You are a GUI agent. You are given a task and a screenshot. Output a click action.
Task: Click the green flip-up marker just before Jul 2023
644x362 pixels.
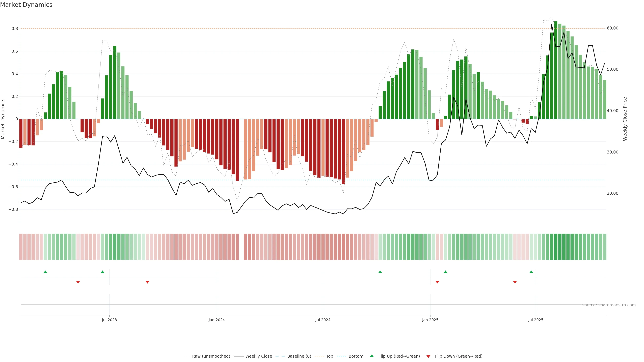[x=102, y=272]
